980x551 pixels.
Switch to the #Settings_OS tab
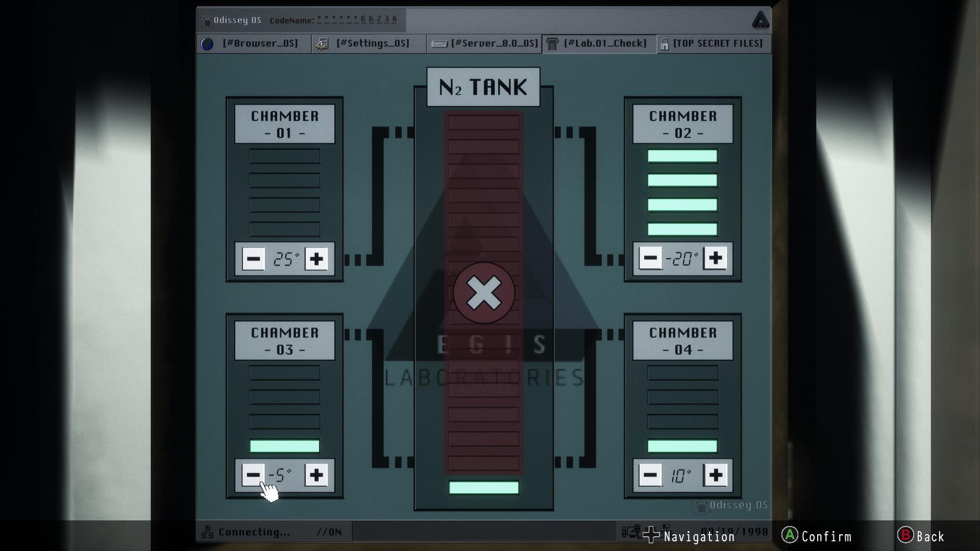tap(369, 44)
